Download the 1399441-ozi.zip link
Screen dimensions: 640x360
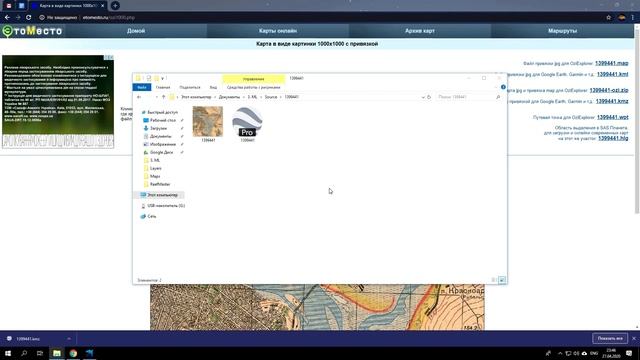point(609,90)
